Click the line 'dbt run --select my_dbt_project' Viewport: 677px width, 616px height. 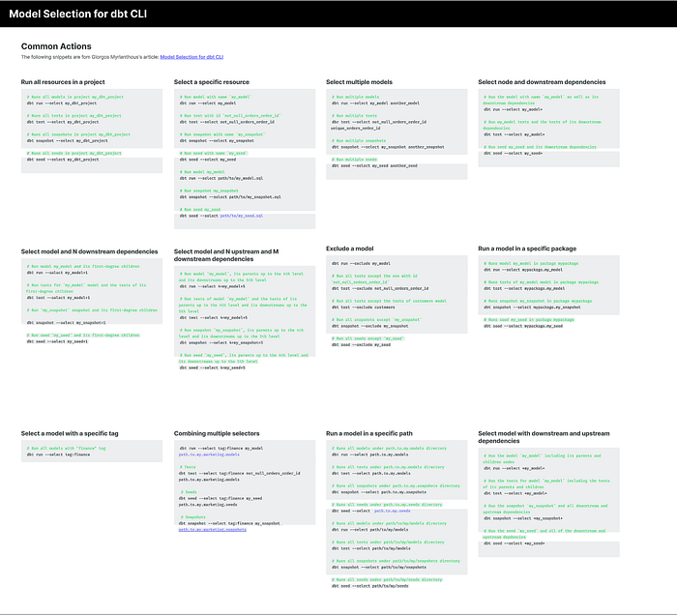[62, 103]
